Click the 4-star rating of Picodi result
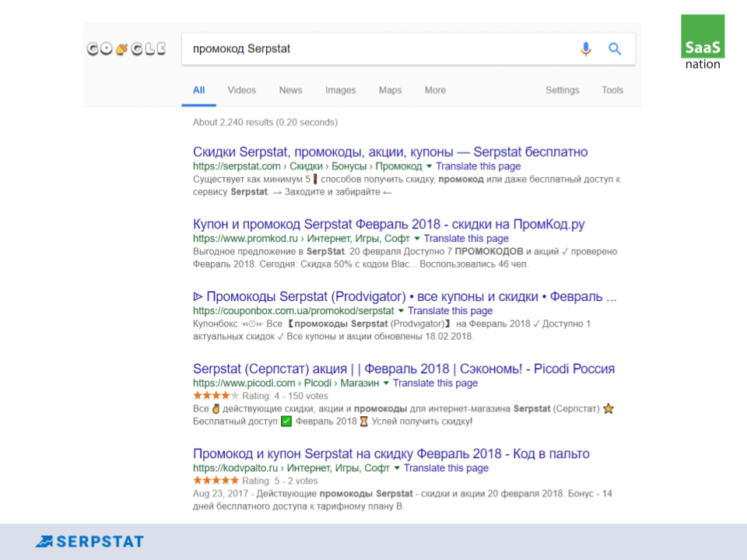The image size is (747, 560). pos(216,395)
